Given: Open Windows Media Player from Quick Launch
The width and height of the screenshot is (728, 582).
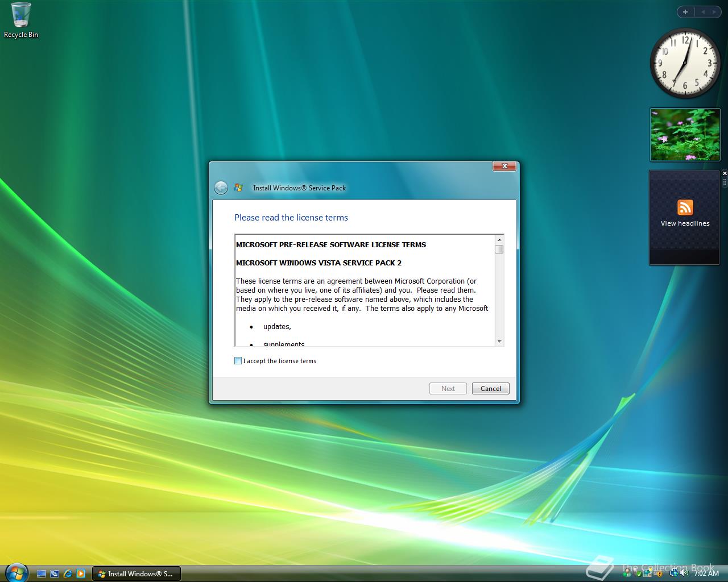Looking at the screenshot, I should point(81,573).
